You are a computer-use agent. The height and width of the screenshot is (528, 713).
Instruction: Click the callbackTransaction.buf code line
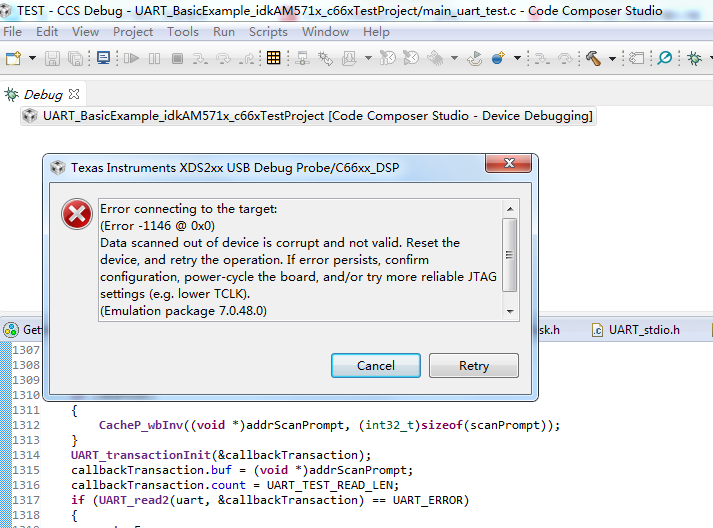[242, 470]
